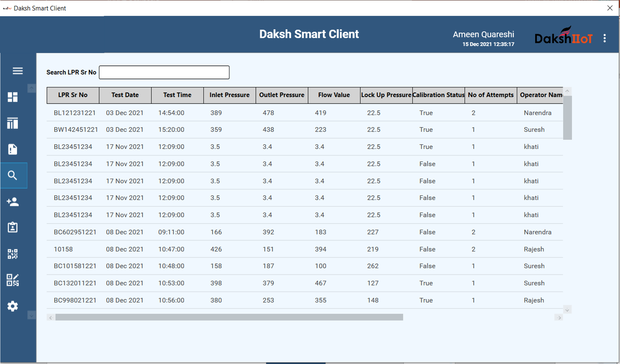Click the table layout sidebar icon
The image size is (620, 364).
coord(13,123)
